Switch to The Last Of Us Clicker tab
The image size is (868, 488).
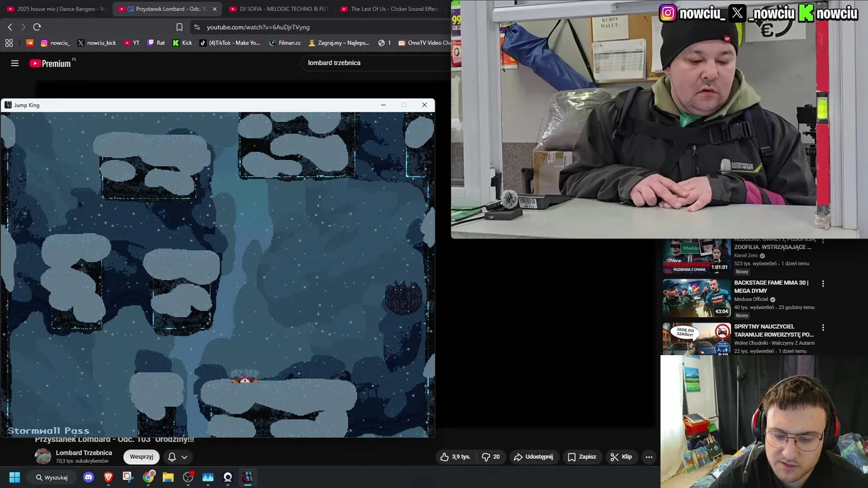[390, 9]
